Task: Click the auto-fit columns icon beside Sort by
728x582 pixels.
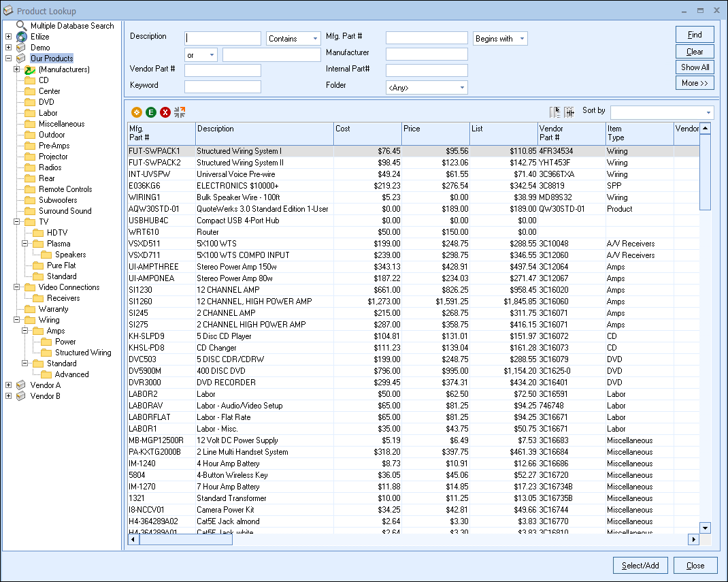Action: tap(569, 112)
